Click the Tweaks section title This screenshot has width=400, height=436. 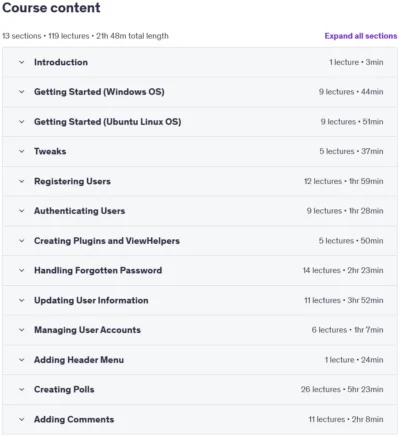[x=50, y=151]
